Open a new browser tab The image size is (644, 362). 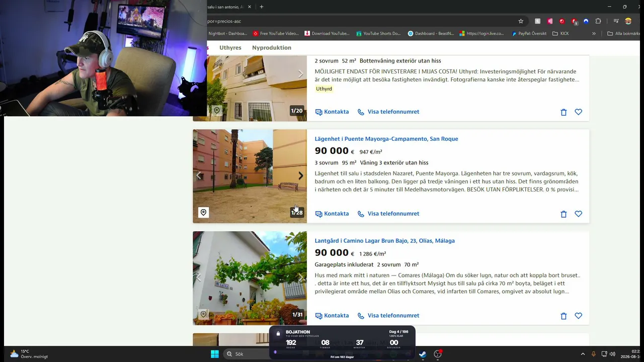tap(262, 7)
